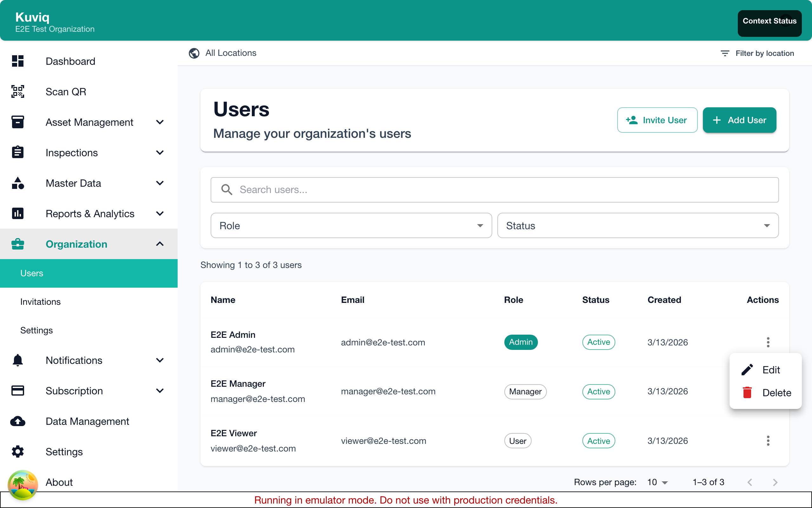Click the Status column header
The image size is (812, 508).
pos(596,300)
